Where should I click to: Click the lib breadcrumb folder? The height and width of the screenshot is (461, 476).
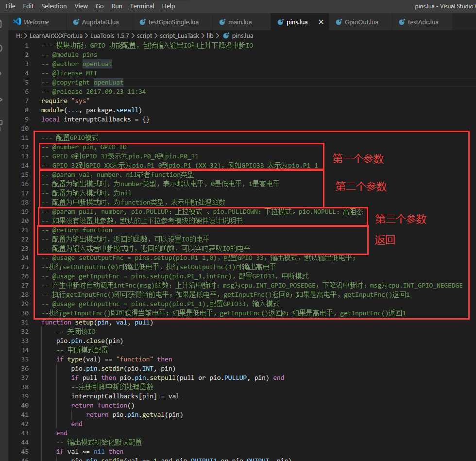click(x=210, y=36)
